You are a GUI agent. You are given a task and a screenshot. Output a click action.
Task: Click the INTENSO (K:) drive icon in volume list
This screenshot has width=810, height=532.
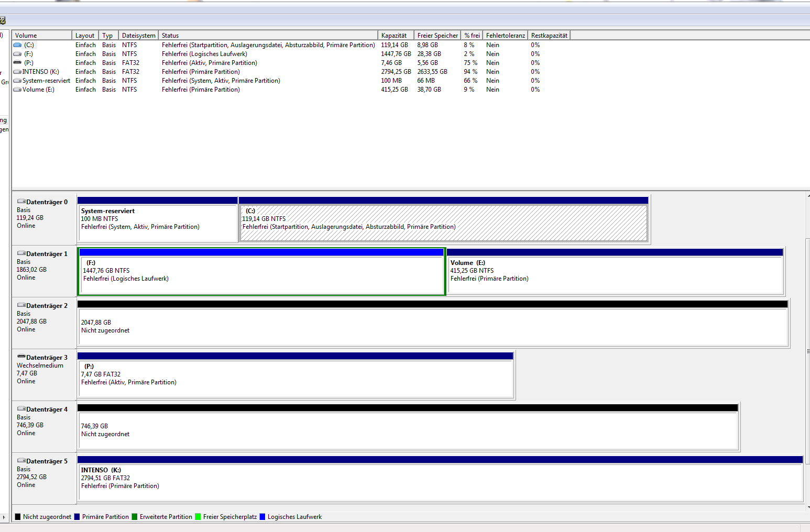coord(17,72)
